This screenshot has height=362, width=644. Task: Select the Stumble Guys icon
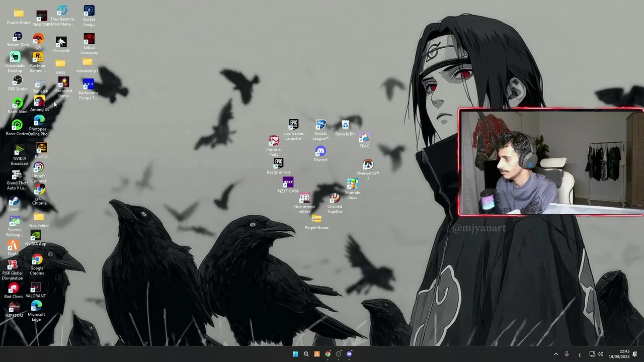coord(352,190)
